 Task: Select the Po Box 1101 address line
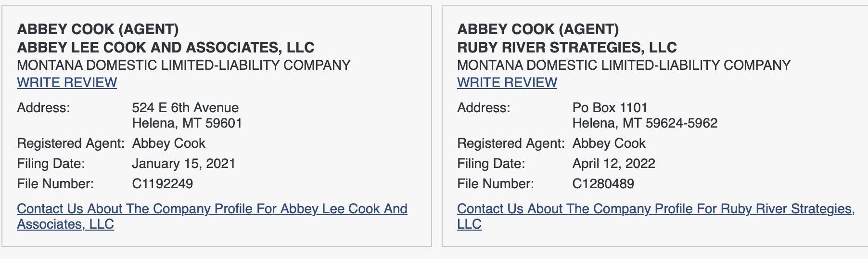coord(610,108)
